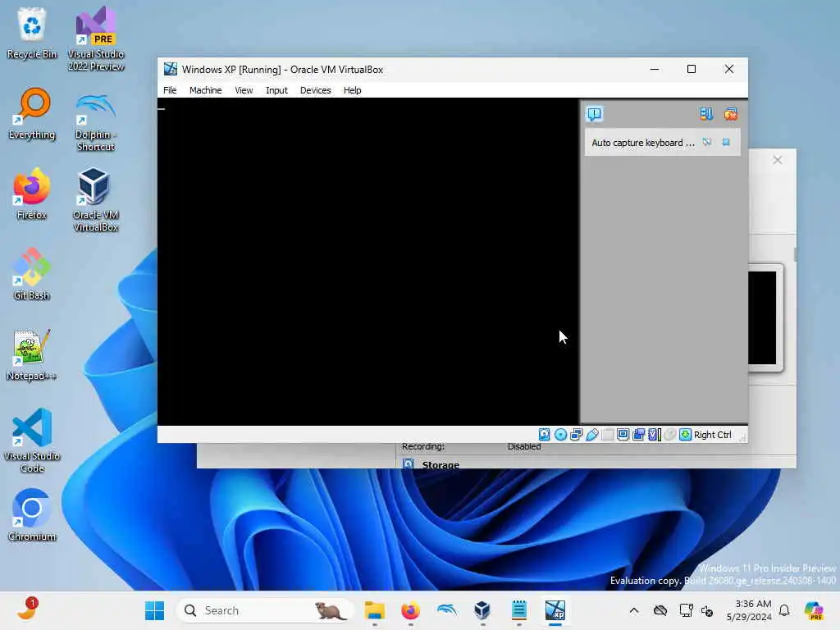Select the Chromium desktop shortcut

pos(32,515)
